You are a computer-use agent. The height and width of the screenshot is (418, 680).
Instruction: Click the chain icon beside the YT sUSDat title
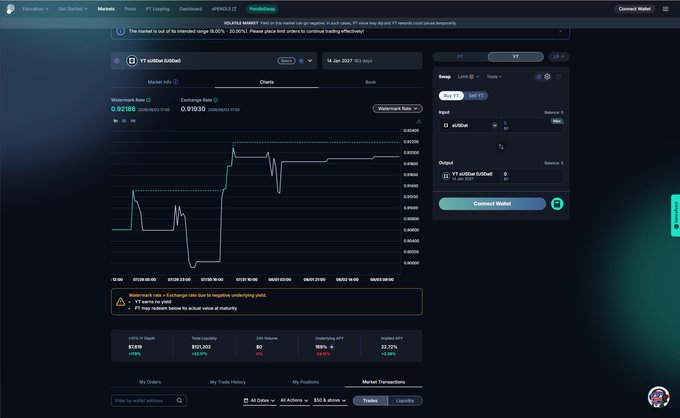(117, 61)
